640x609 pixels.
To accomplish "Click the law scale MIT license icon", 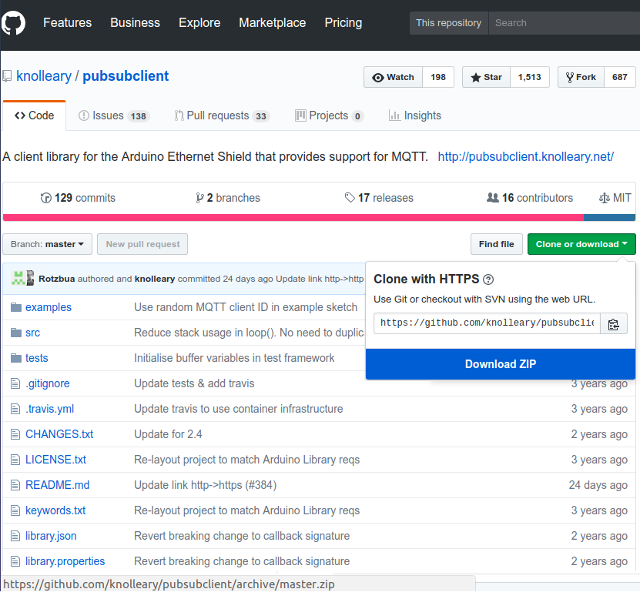I will [x=604, y=198].
